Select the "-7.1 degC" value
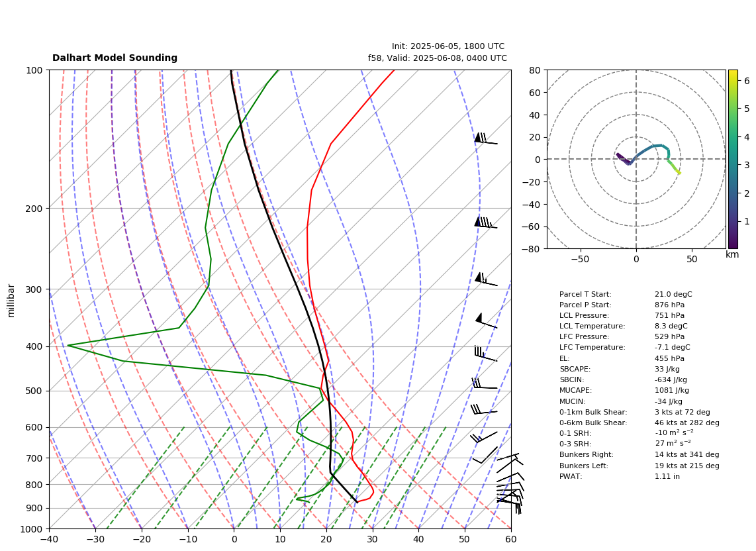Viewport: 756px width, 551px height. coord(672,348)
